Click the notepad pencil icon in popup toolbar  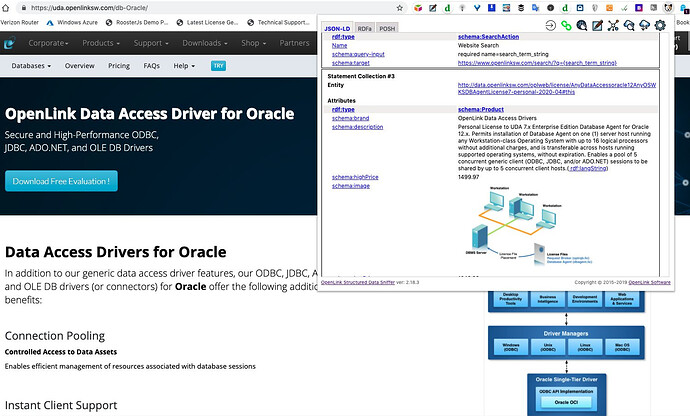coord(597,26)
